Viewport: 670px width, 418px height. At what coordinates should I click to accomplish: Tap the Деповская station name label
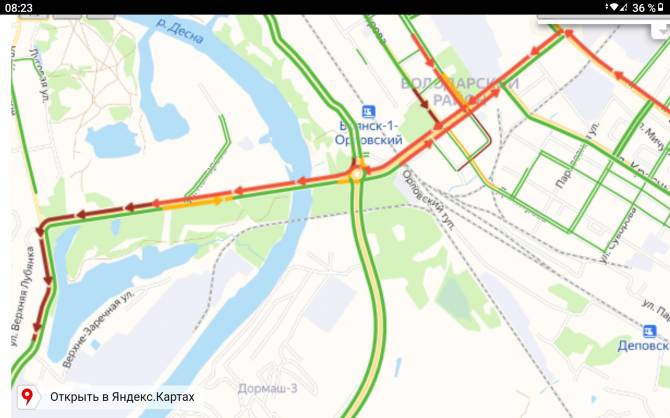click(644, 345)
